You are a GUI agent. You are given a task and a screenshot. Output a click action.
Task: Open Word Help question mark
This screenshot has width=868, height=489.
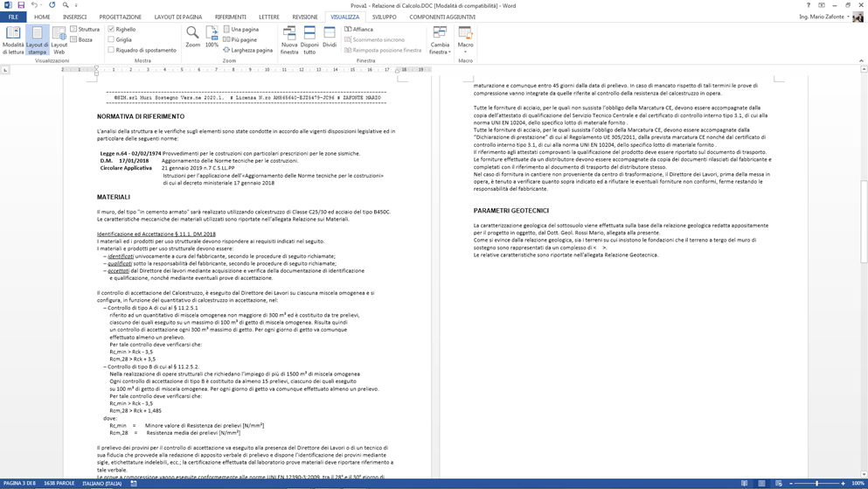809,5
